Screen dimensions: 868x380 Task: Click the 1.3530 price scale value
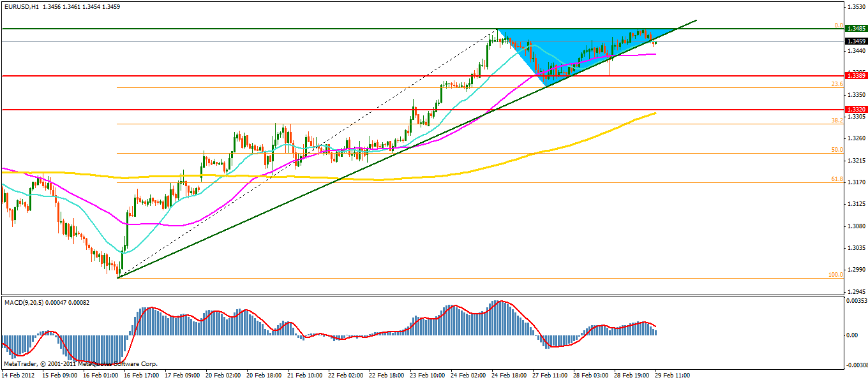click(855, 7)
